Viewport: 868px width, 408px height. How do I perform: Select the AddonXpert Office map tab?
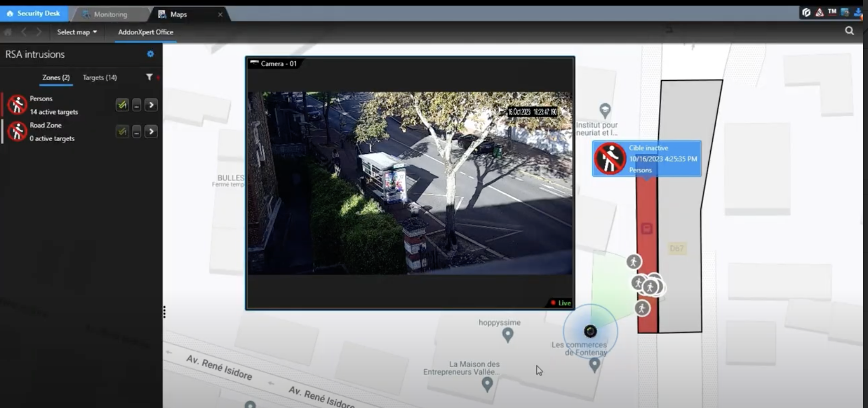[x=145, y=32]
